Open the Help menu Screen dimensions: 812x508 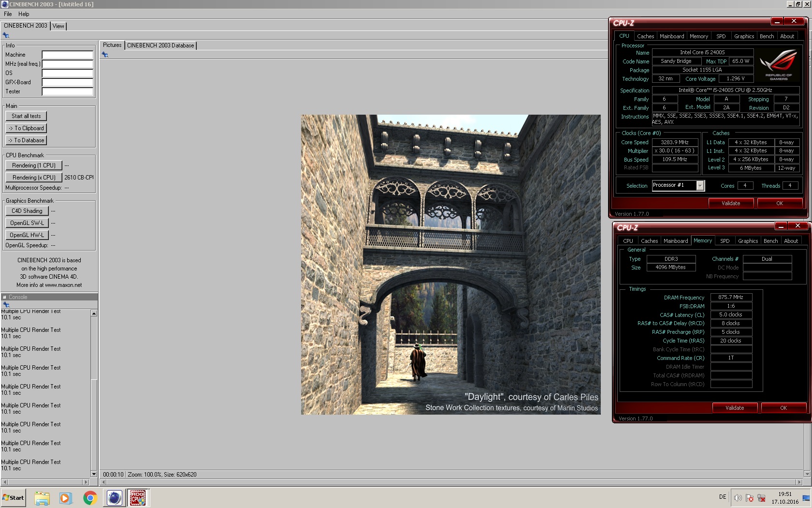pos(24,14)
